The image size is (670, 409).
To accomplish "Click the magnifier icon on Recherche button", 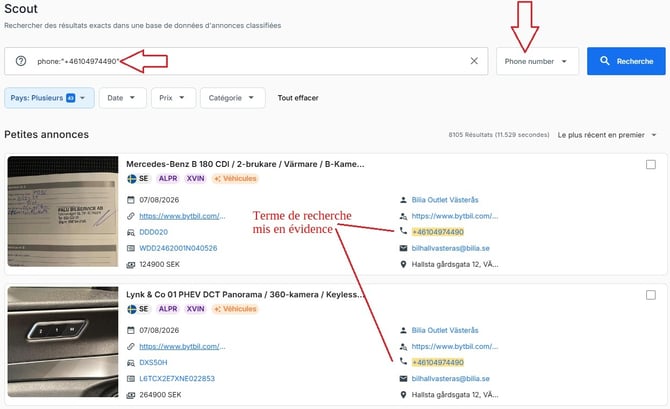I will coord(605,61).
